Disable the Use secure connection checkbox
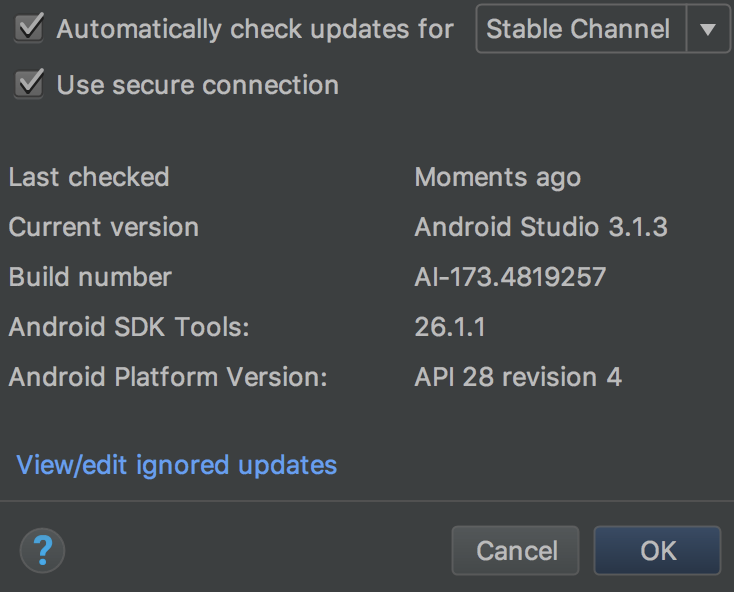This screenshot has width=734, height=592. coord(30,85)
